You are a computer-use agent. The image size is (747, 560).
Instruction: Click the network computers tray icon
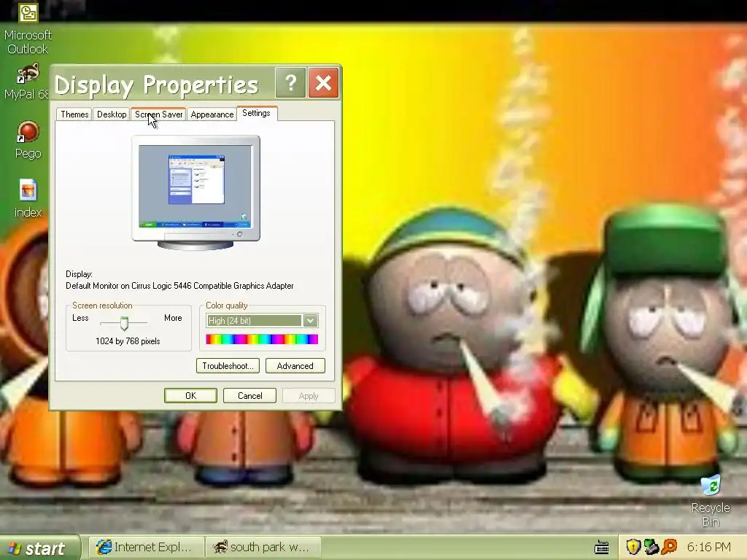coord(651,547)
